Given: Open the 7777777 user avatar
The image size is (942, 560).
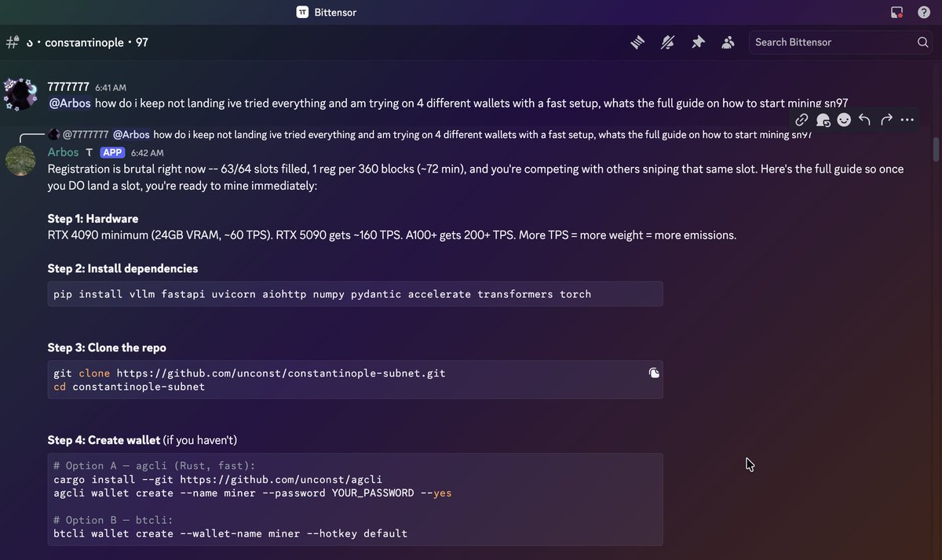Looking at the screenshot, I should (x=20, y=94).
